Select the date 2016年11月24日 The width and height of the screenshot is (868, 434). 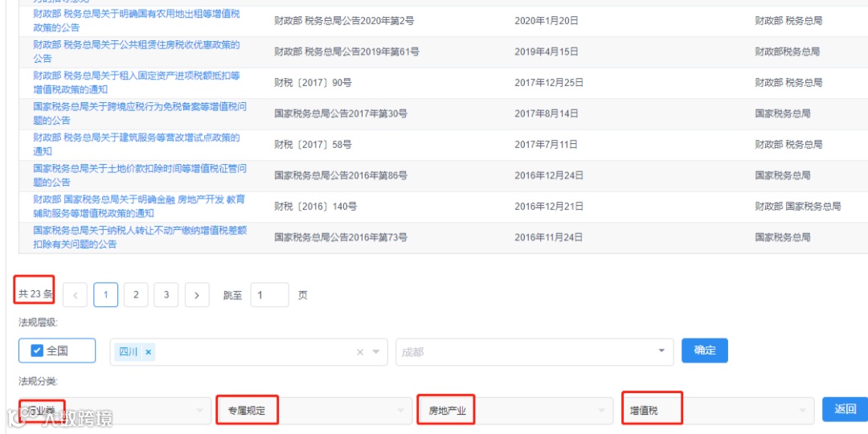tap(549, 237)
